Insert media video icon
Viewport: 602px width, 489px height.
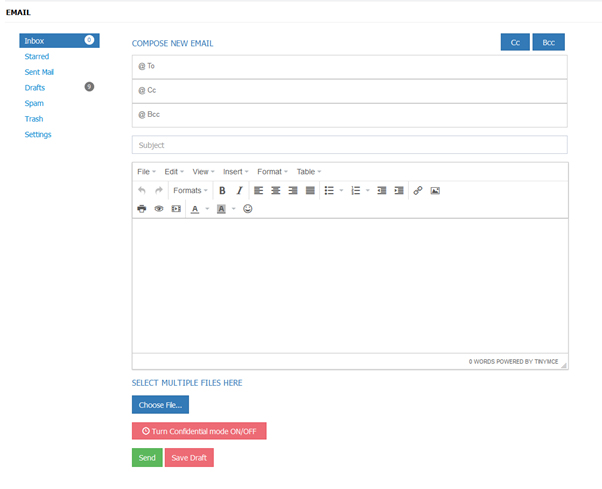(x=176, y=209)
